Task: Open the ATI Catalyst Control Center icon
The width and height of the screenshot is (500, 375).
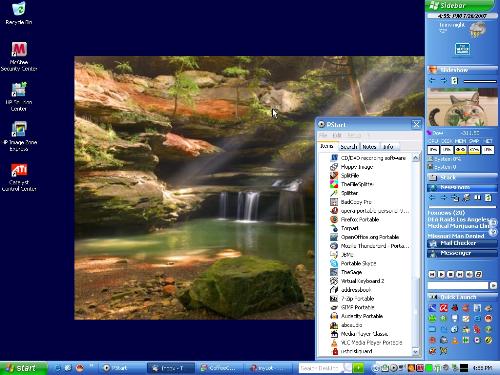Action: pyautogui.click(x=19, y=177)
